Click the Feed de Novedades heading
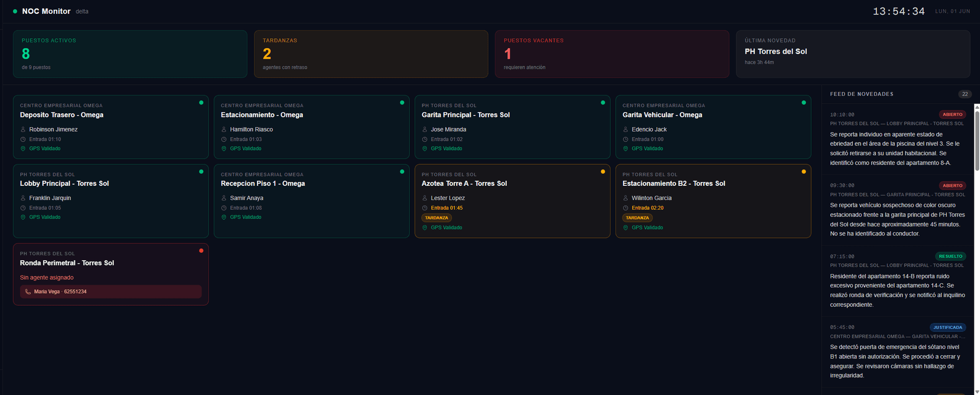This screenshot has width=980, height=395. point(862,94)
